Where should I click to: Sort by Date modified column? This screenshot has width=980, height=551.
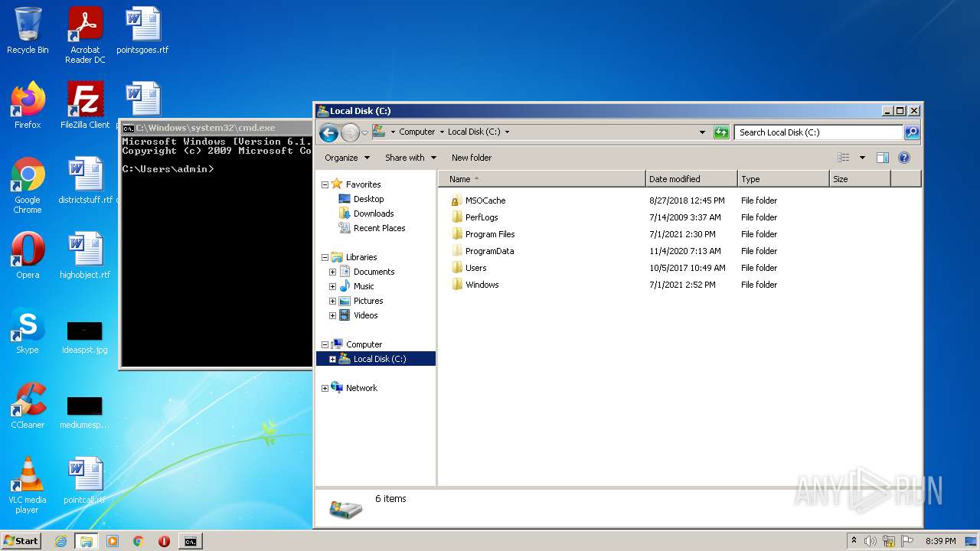click(691, 179)
